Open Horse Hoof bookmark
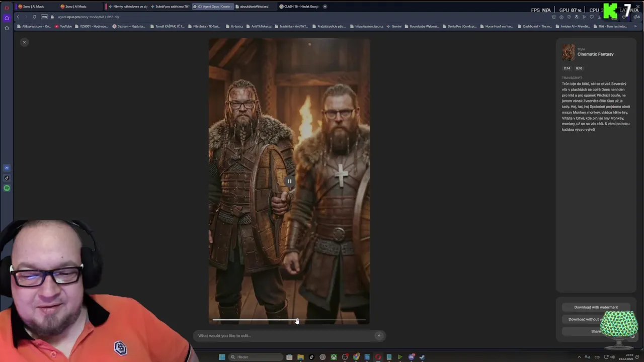This screenshot has height=362, width=644. tap(497, 26)
